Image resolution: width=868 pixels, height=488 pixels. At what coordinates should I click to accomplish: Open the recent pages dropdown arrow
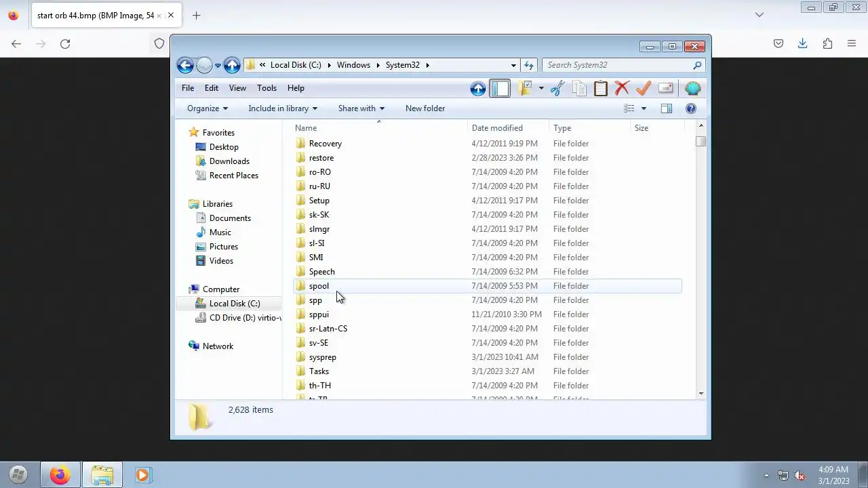(218, 66)
